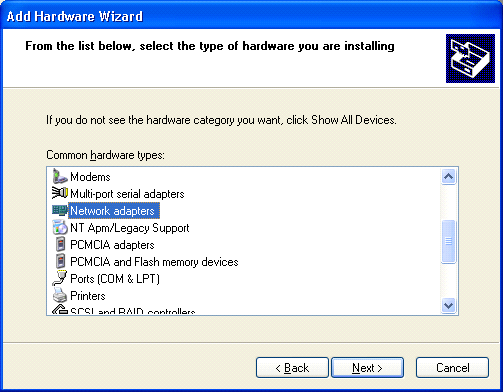Choose PCMCIA adapters entry
Viewport: 503px width, 392px height.
[x=112, y=245]
